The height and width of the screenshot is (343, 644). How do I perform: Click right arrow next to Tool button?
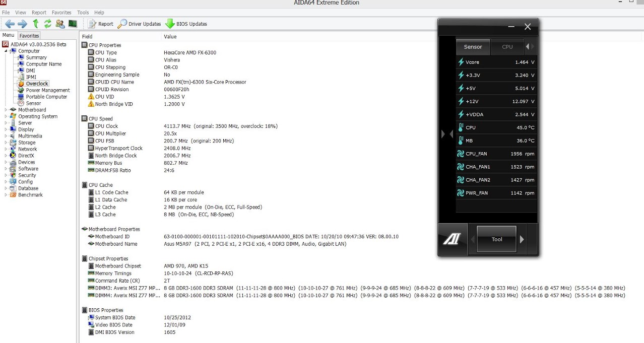coord(522,239)
